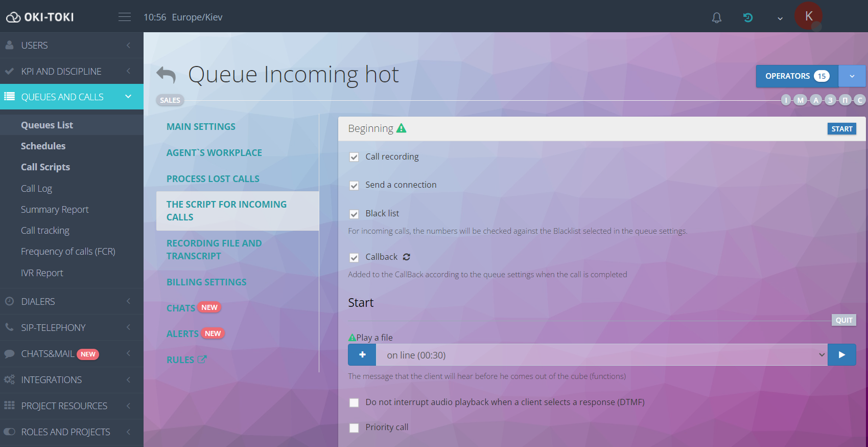Screen dimensions: 868x447
Task: Toggle the hamburger sidebar menu icon
Action: coord(125,17)
